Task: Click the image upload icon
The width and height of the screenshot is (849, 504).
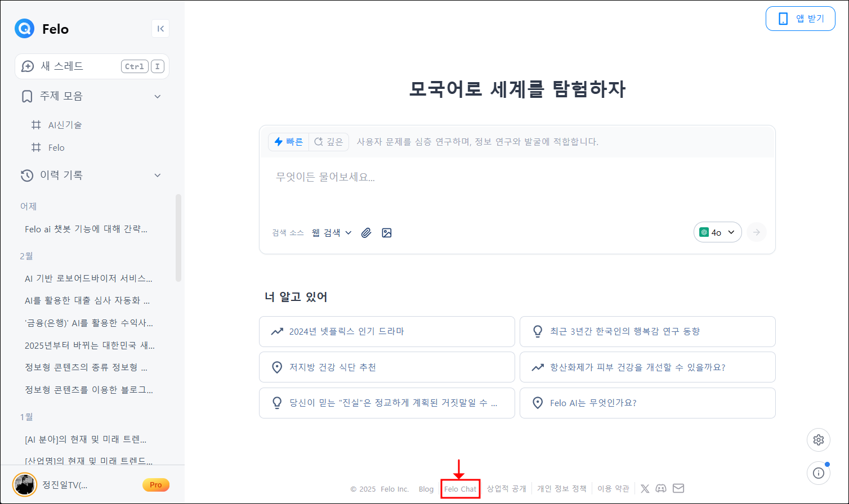Action: click(387, 233)
